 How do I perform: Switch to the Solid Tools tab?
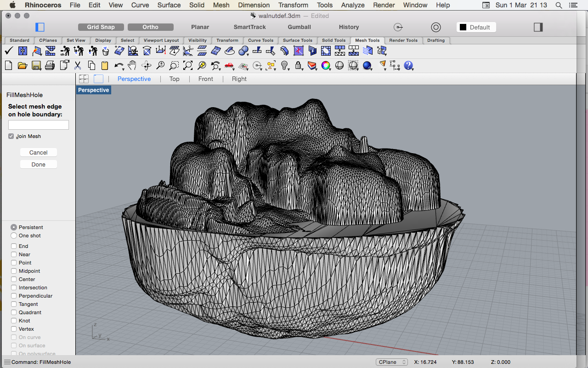334,40
